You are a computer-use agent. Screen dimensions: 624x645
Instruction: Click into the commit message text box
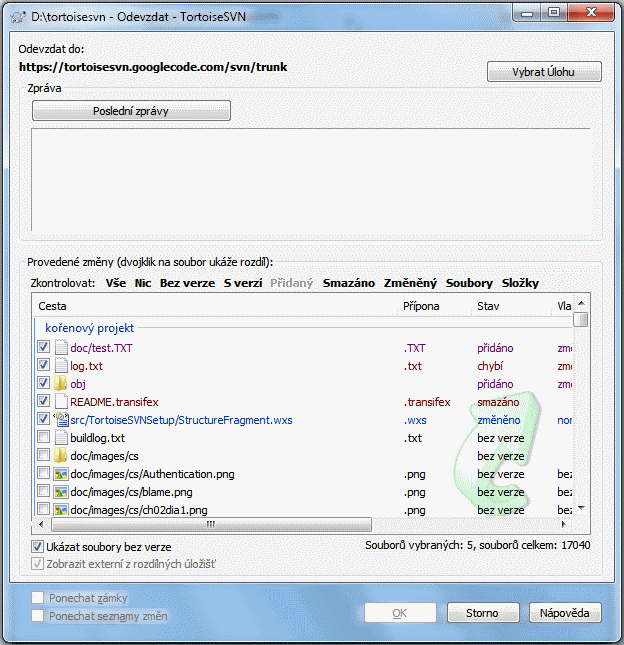311,180
